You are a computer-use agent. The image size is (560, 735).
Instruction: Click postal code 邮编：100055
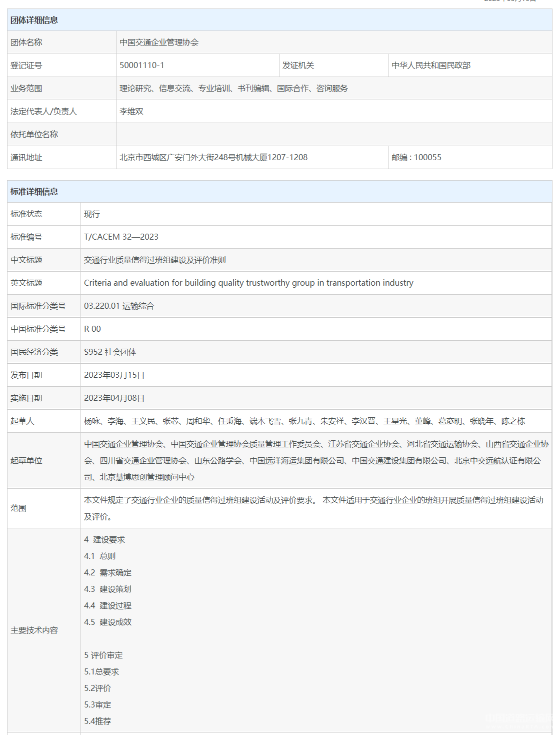(x=416, y=158)
